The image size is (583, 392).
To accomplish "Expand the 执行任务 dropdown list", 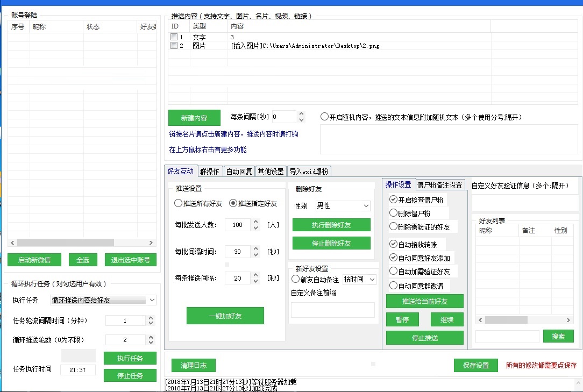I will tap(103, 300).
